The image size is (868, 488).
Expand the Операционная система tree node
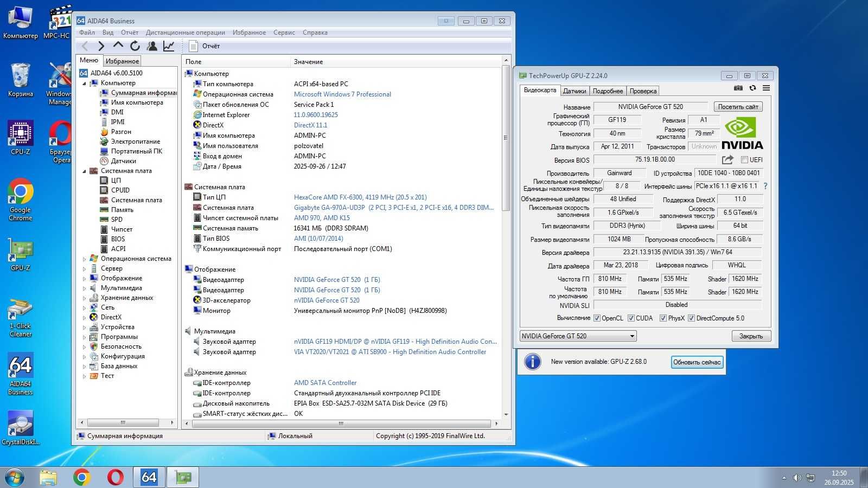[x=84, y=259]
